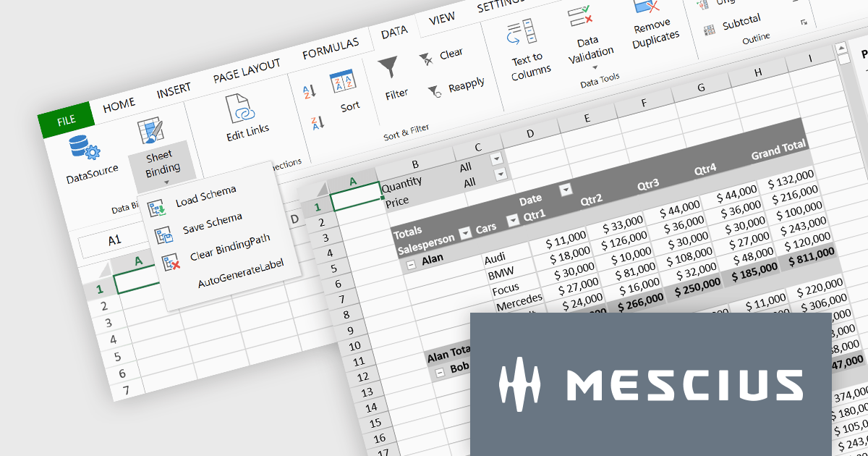Open the DataSource database icon
This screenshot has height=456, width=868.
[x=85, y=148]
